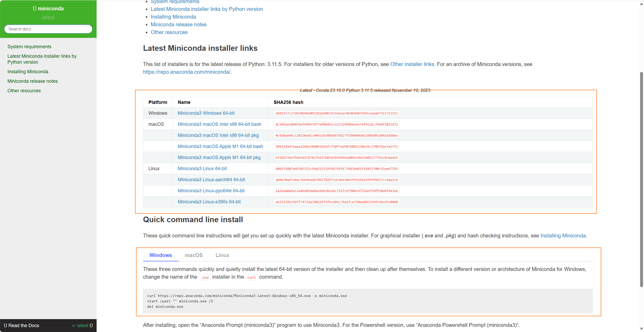Click Installing Miniconda link in quick install paragraph
This screenshot has height=332, width=644.
point(563,236)
